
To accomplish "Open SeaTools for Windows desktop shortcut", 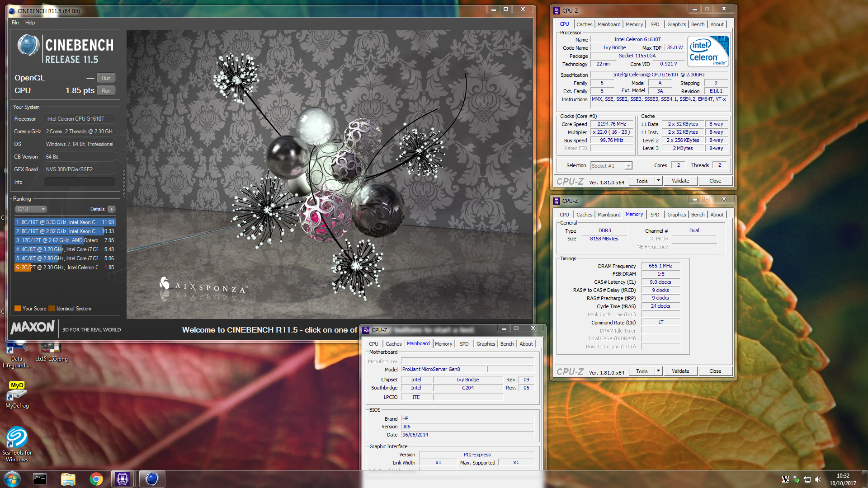I will 17,445.
